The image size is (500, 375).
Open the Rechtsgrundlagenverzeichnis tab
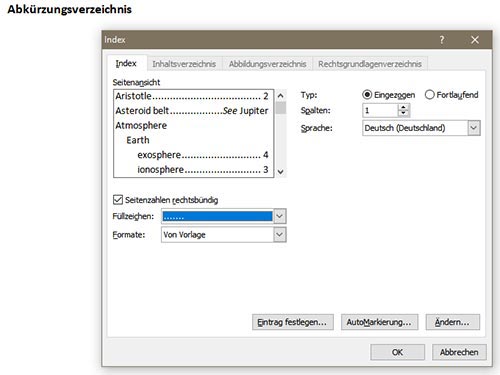tap(370, 64)
